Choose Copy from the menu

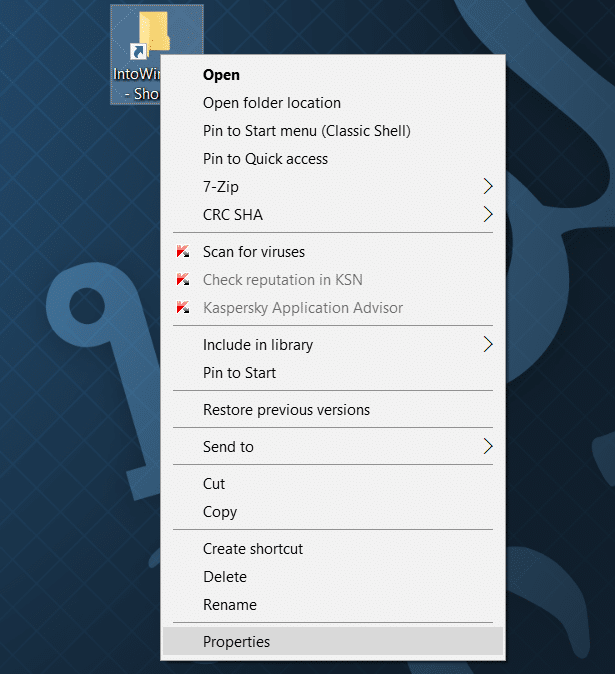(x=333, y=512)
